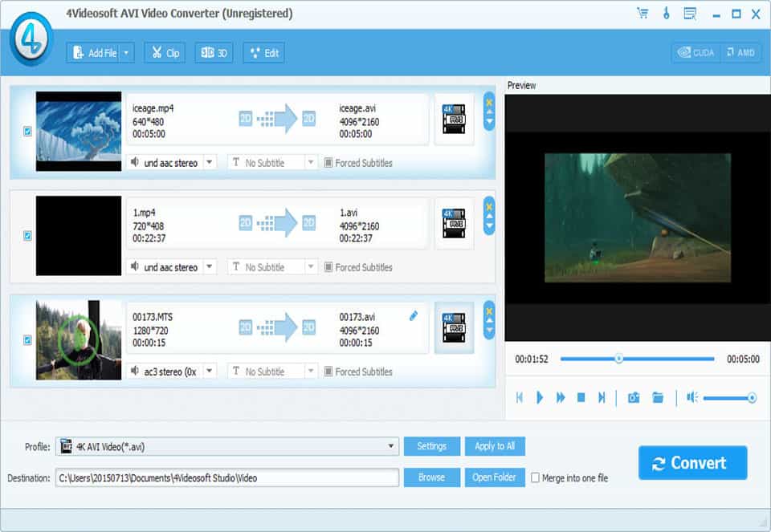Skip to next file in preview
This screenshot has height=532, width=771.
pos(602,397)
